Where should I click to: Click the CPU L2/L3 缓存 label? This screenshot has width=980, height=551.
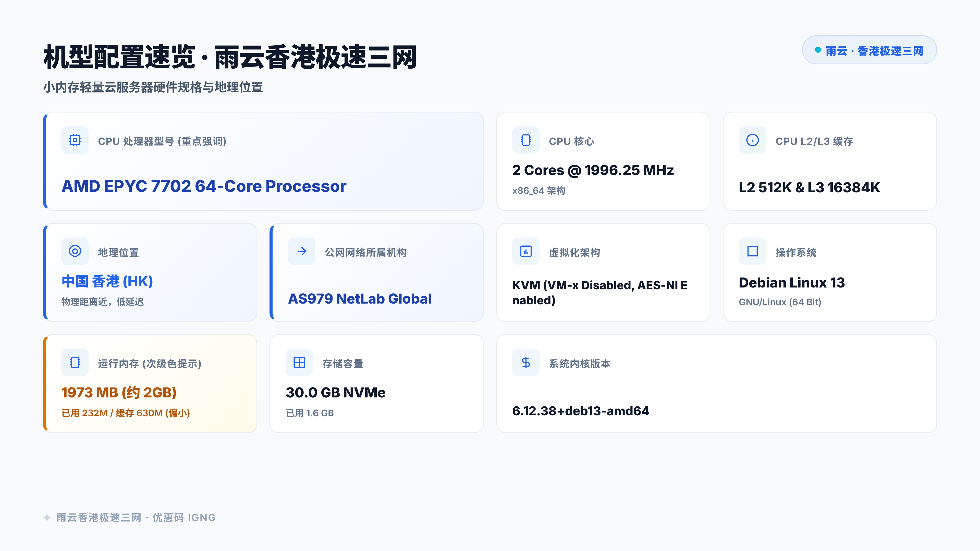pos(814,141)
